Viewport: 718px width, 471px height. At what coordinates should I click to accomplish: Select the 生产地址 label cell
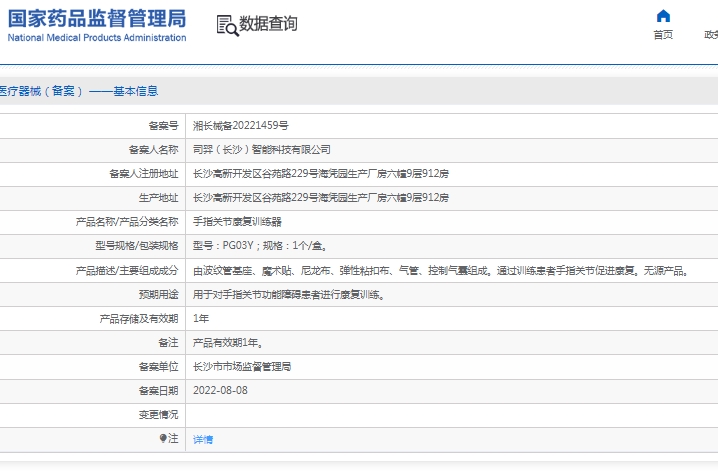[x=92, y=198]
